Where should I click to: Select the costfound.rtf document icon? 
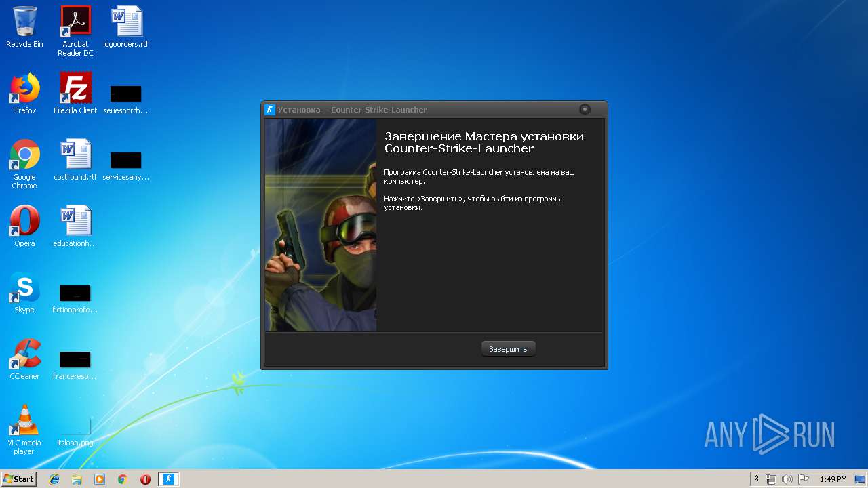click(75, 160)
